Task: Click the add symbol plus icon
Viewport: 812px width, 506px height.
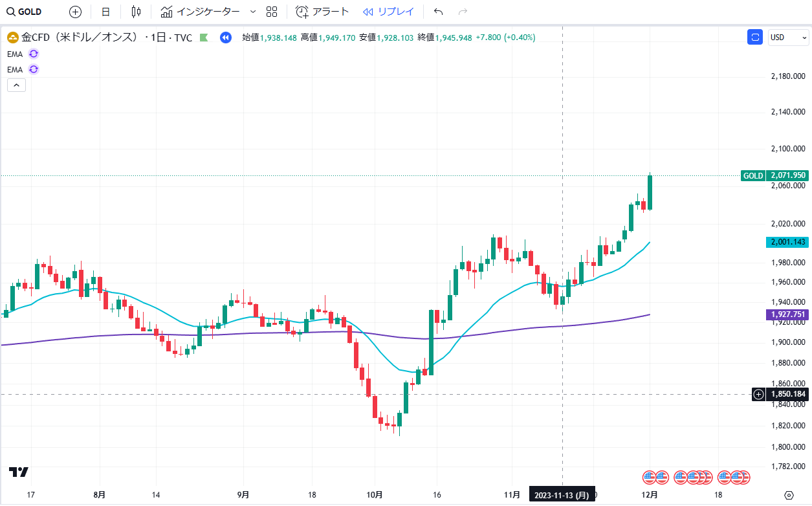Action: (75, 12)
